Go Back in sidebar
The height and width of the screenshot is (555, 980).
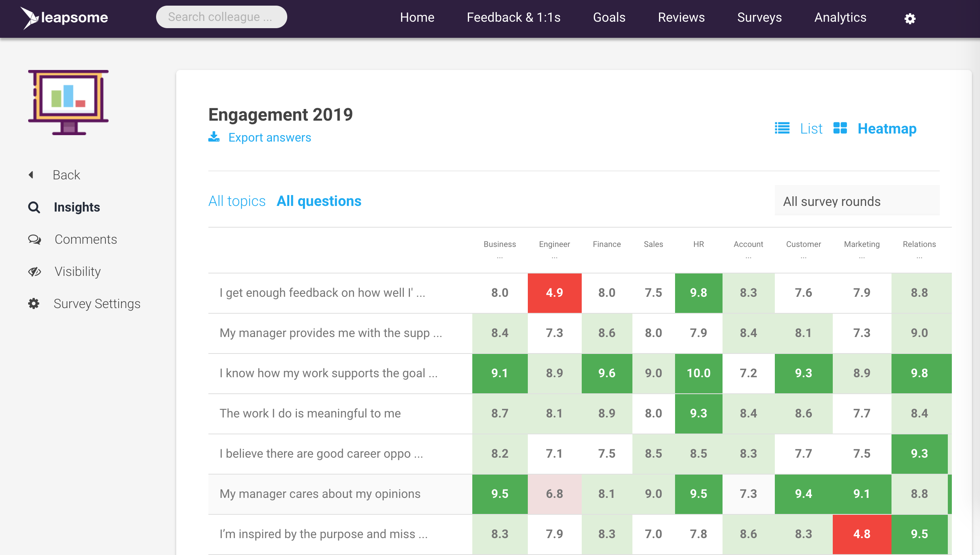(x=66, y=175)
